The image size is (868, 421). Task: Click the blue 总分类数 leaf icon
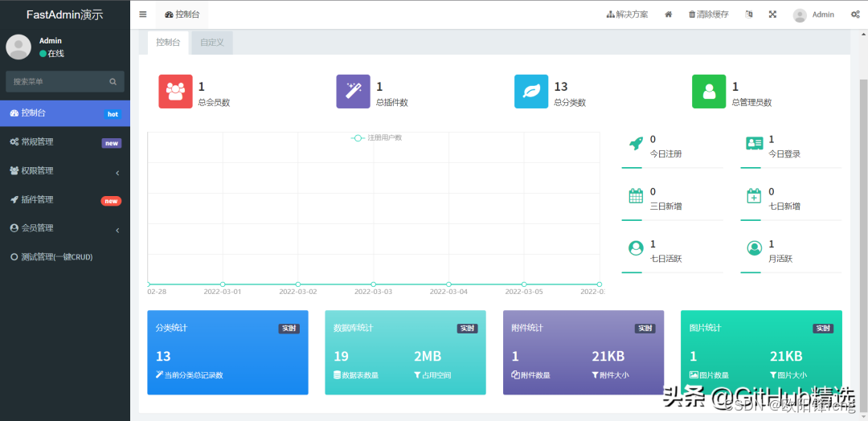coord(531,92)
